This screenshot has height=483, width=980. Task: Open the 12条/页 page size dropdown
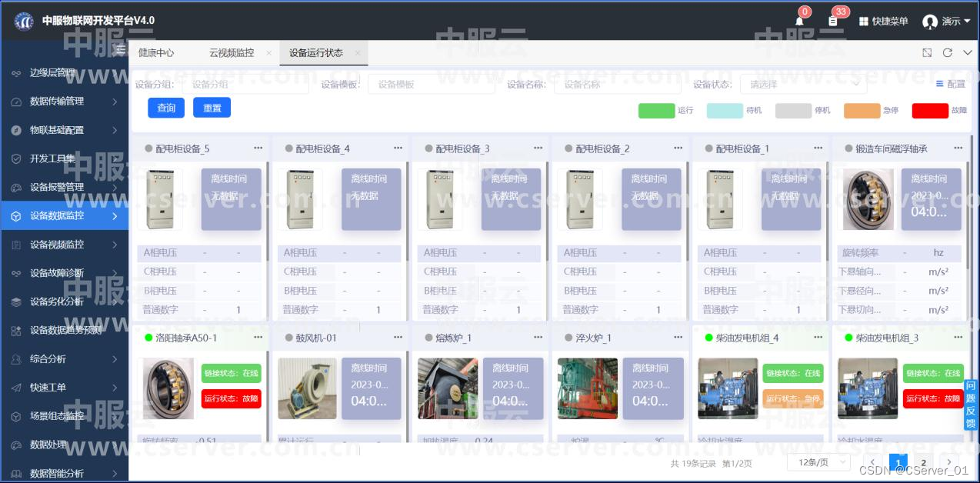pyautogui.click(x=818, y=462)
